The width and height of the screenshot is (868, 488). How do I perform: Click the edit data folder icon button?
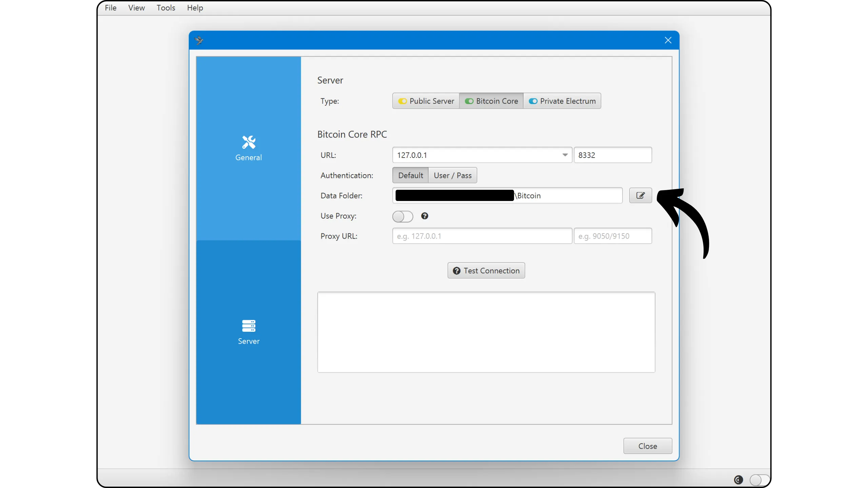(x=640, y=196)
